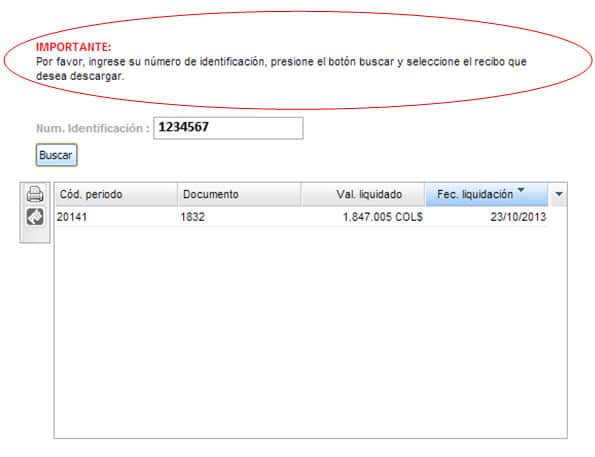This screenshot has width=595, height=457.
Task: Click the 1.847.005 COL$ amount cell
Action: pyautogui.click(x=382, y=217)
